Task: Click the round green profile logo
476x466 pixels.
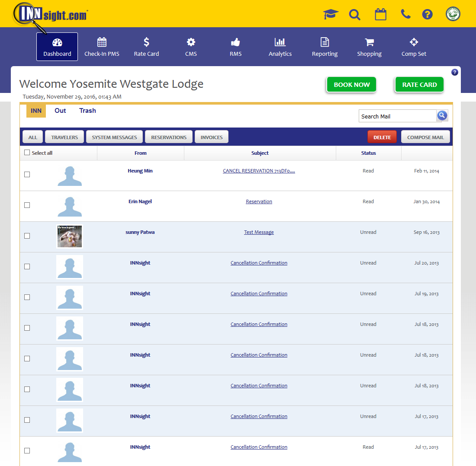Action: coord(453,14)
